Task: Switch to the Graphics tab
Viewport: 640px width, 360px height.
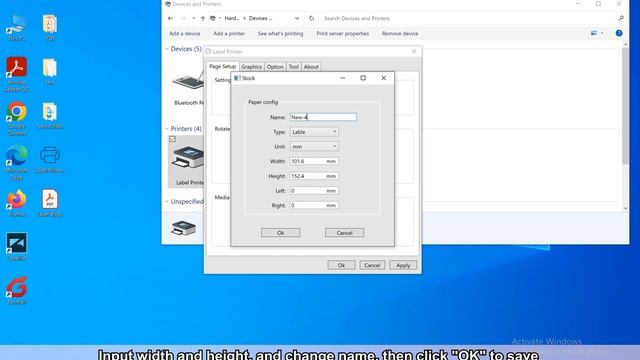Action: (x=251, y=67)
